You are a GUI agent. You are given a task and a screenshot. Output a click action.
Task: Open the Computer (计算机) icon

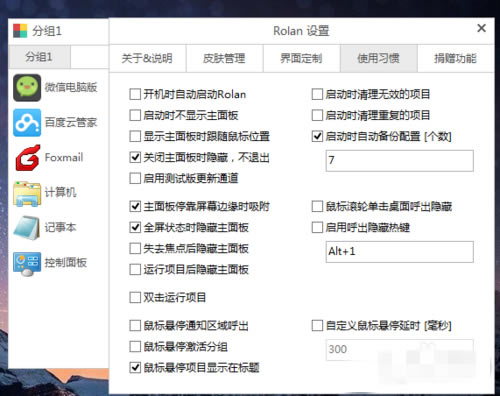pos(27,193)
